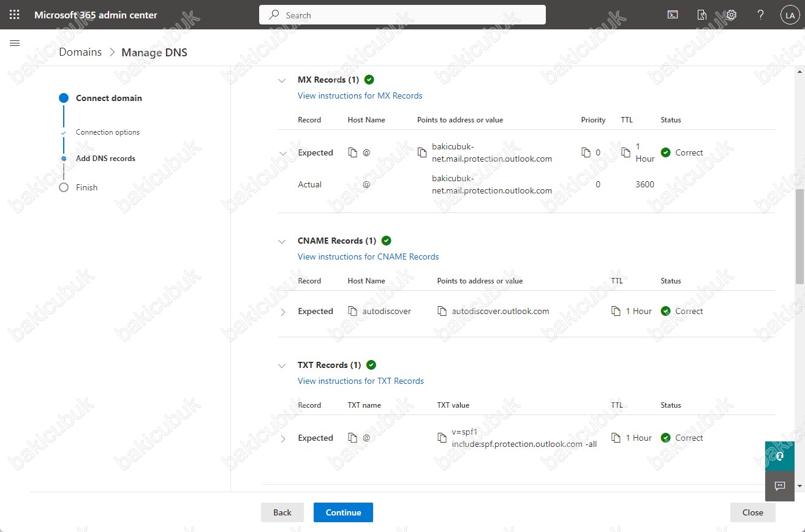
Task: Copy the TXT record TTL 1 Hour
Action: pos(616,438)
